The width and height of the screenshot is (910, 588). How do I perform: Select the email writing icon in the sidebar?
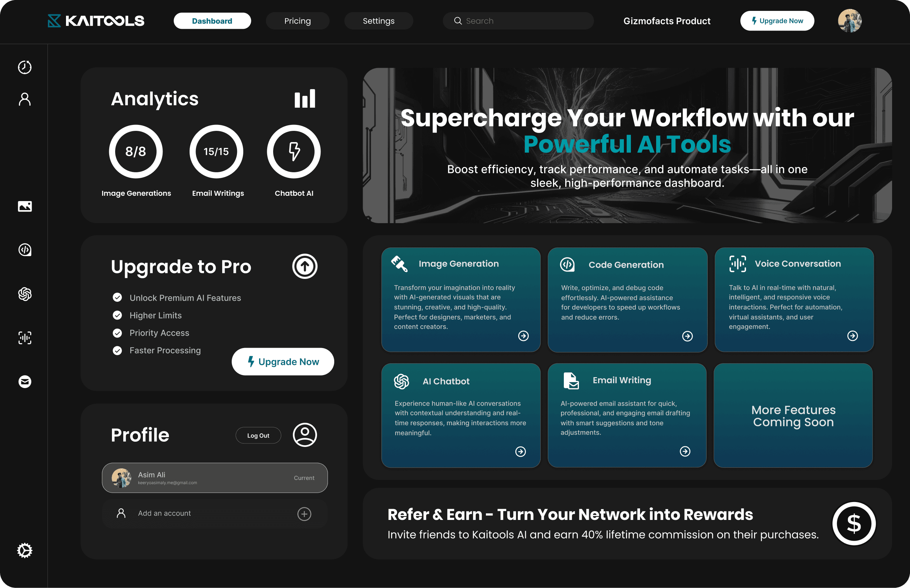coord(25,381)
